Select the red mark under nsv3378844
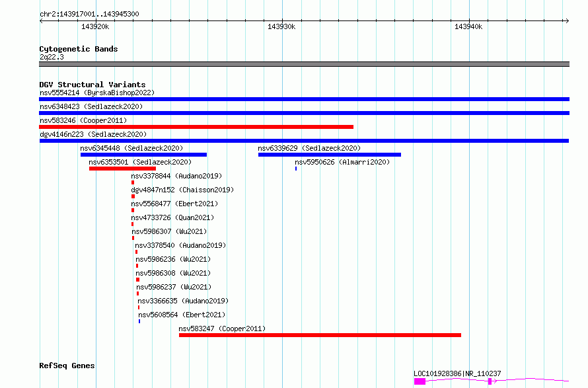Viewport: 588px width, 388px height. click(x=133, y=182)
